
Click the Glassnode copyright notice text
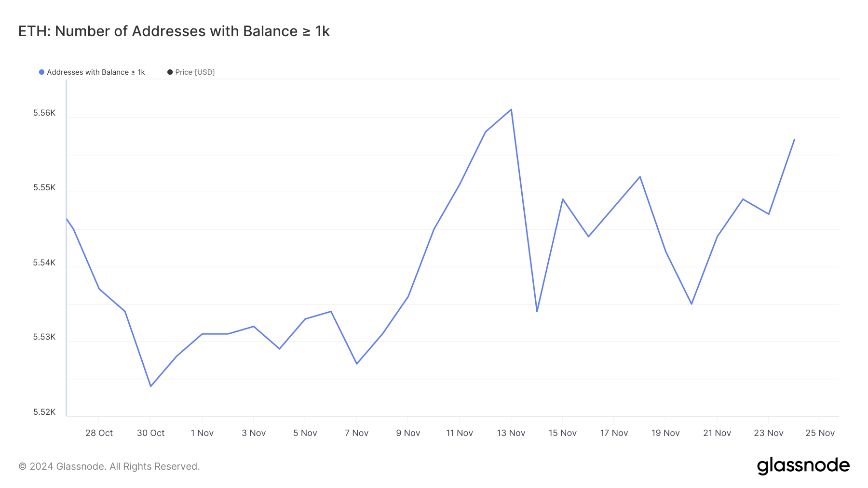109,466
